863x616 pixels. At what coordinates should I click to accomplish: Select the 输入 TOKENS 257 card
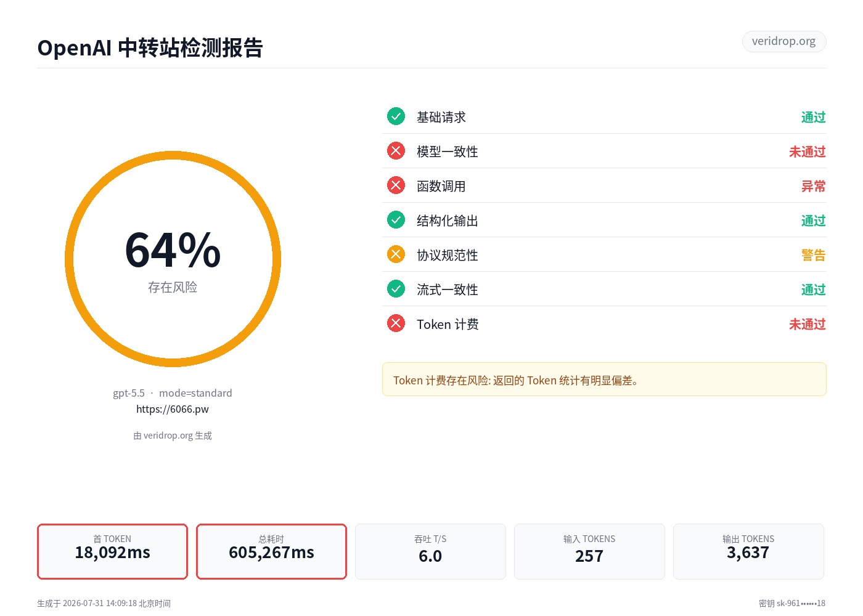point(589,551)
